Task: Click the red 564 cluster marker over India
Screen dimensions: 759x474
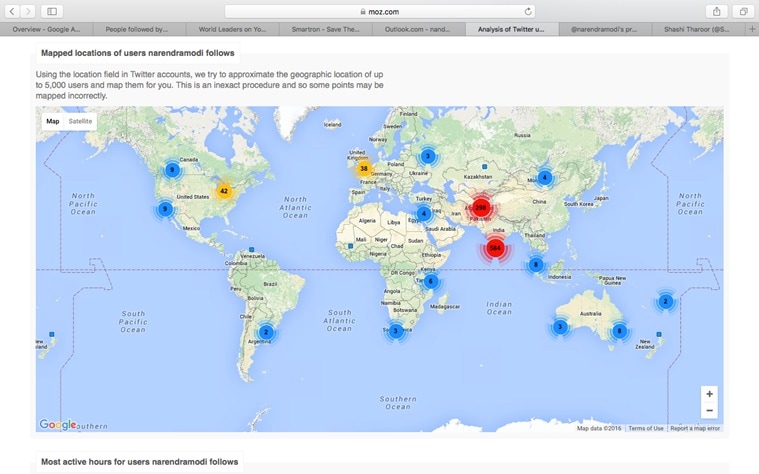Action: (495, 248)
